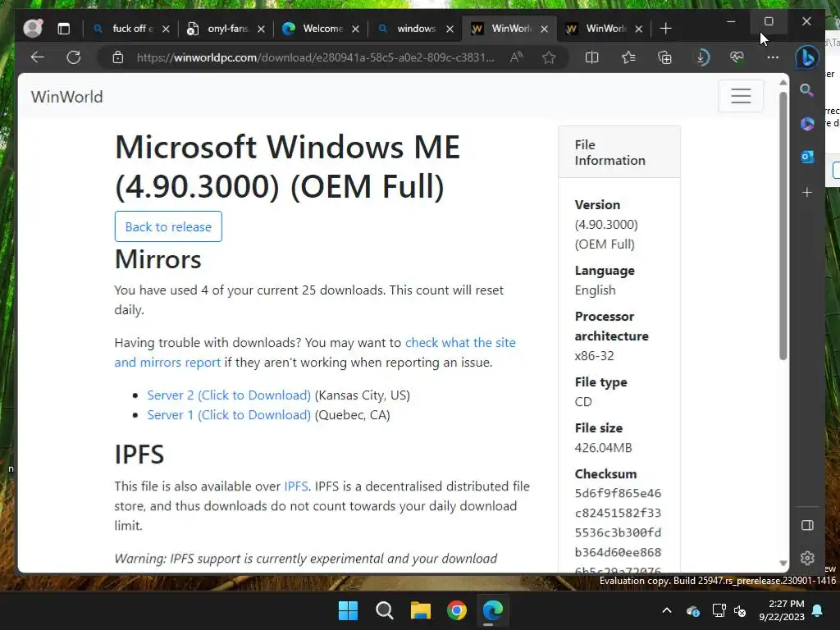The height and width of the screenshot is (630, 840).
Task: Click the 'File Information' panel header
Action: [x=619, y=153]
